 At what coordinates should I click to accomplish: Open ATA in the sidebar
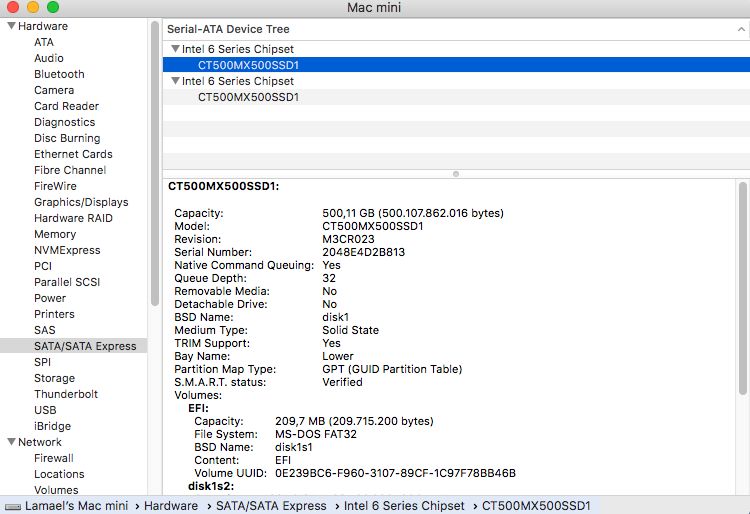point(44,42)
